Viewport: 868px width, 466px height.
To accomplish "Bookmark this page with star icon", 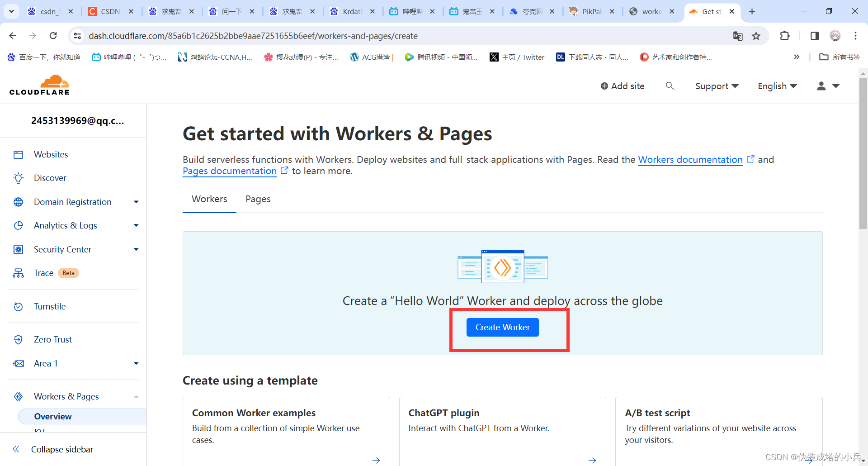I will pos(756,36).
